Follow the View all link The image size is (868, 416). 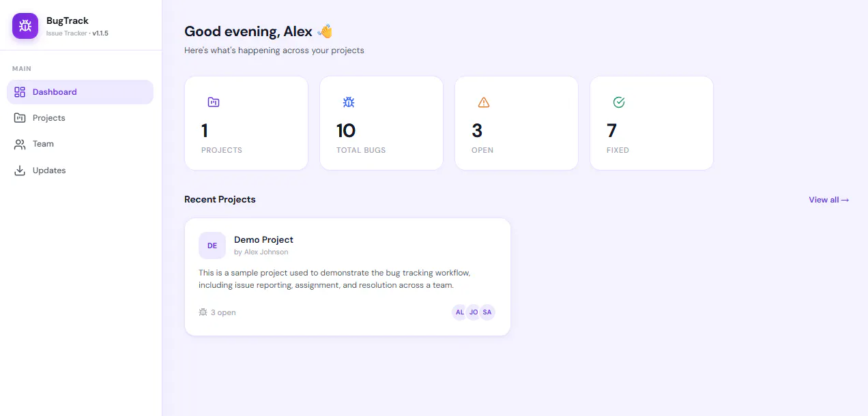[x=829, y=200]
